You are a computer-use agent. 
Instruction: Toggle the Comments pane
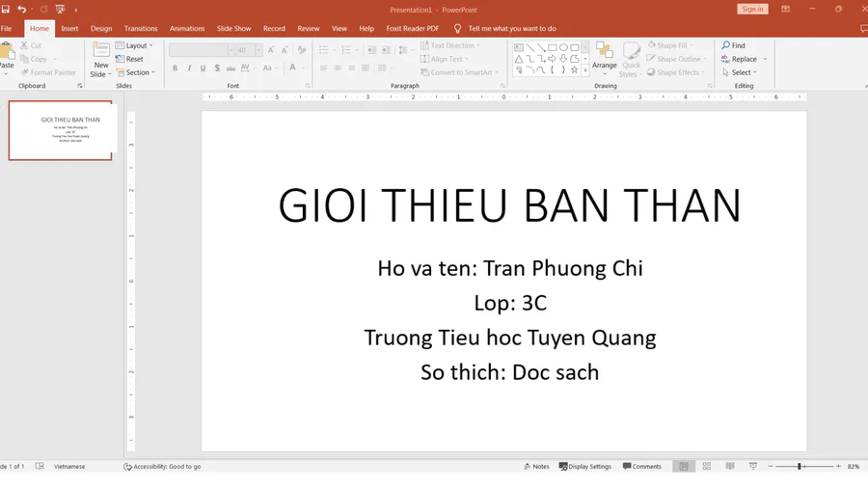[x=642, y=466]
